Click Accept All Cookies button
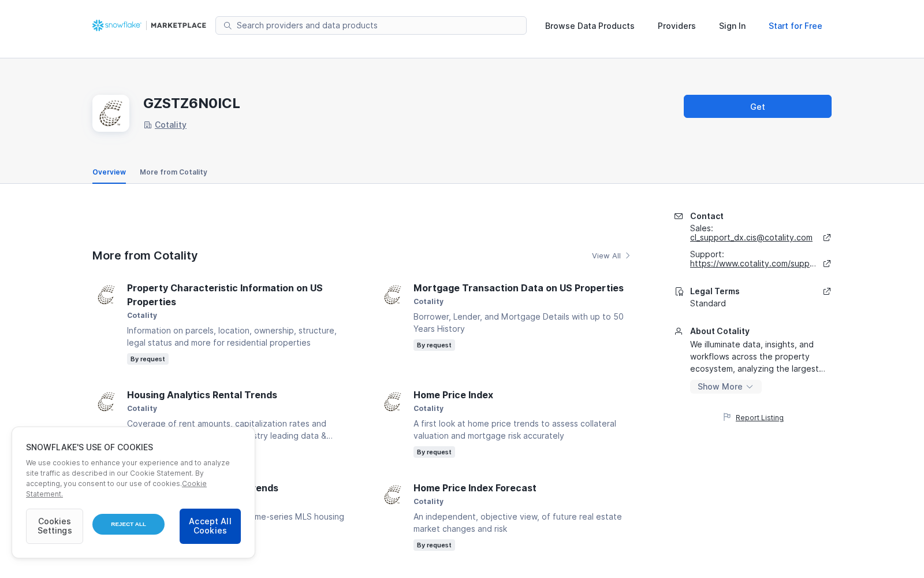 pyautogui.click(x=210, y=526)
